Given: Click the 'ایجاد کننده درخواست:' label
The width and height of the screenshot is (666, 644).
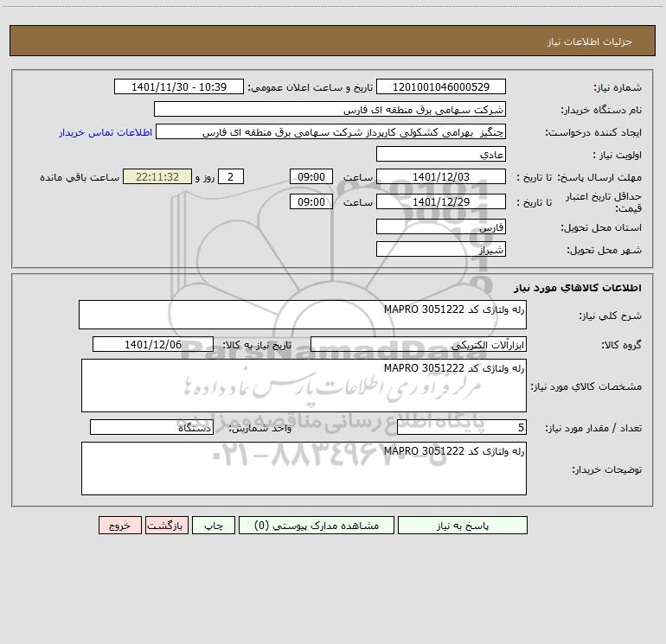Looking at the screenshot, I should [593, 133].
